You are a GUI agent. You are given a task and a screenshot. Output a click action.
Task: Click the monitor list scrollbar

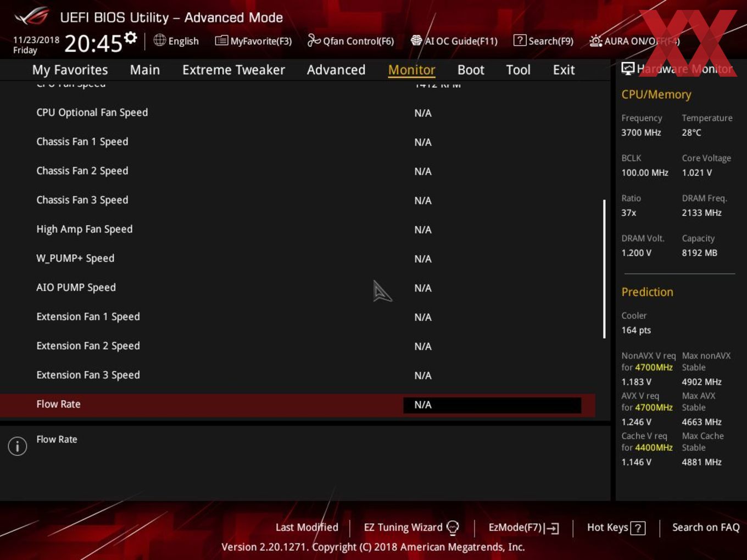coord(604,269)
